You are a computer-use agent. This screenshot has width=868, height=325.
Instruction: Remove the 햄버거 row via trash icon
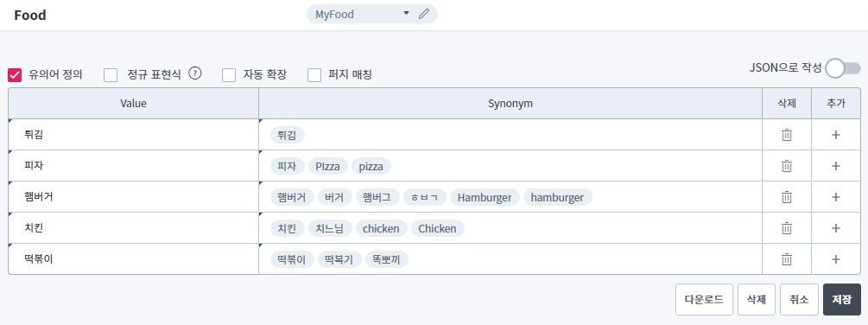pyautogui.click(x=787, y=196)
